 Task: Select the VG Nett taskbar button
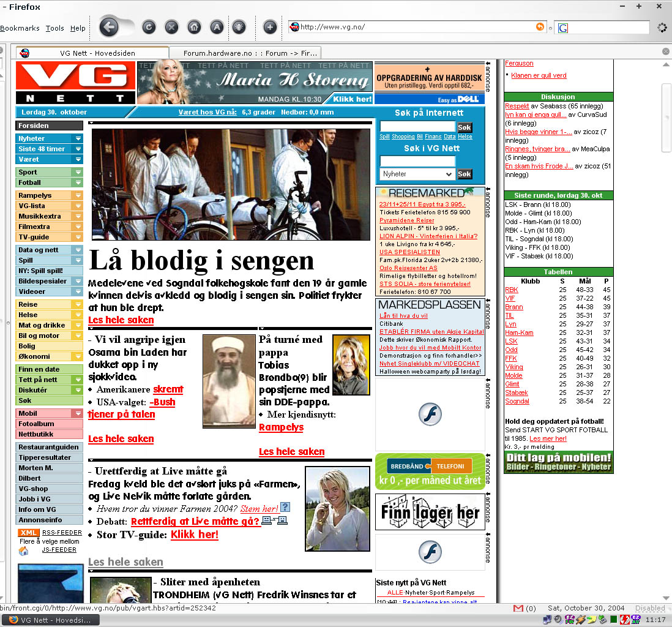click(51, 620)
